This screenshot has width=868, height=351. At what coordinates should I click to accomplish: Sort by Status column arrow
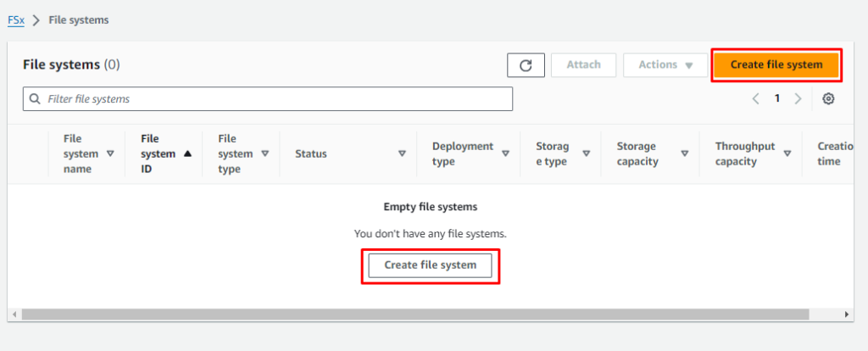(x=402, y=154)
